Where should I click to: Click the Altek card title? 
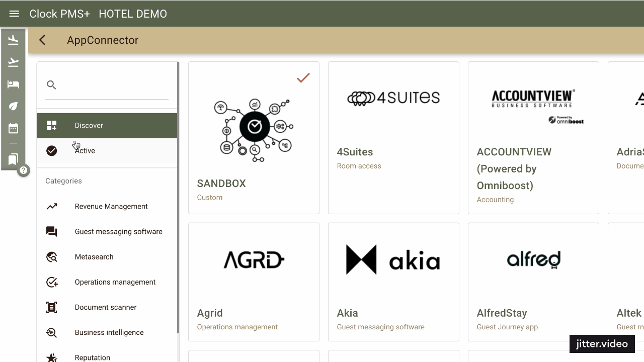[x=629, y=313]
